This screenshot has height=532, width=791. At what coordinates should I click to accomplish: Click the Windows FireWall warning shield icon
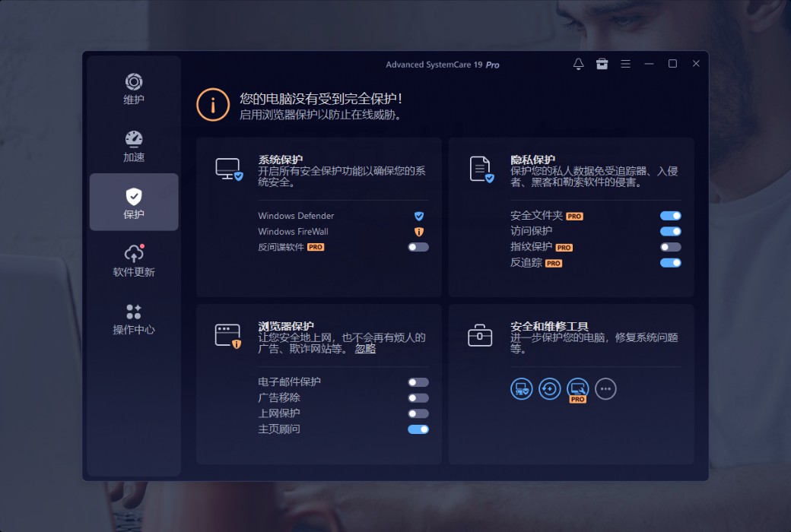(x=418, y=232)
